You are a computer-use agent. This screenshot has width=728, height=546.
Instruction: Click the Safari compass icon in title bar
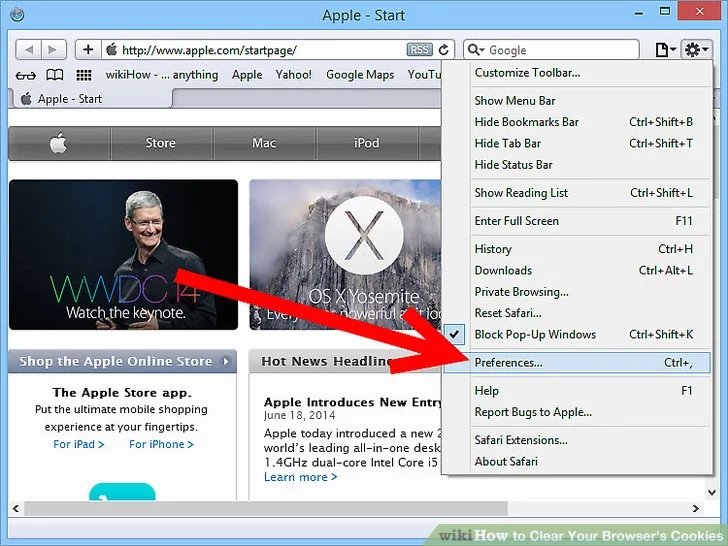coord(17,15)
